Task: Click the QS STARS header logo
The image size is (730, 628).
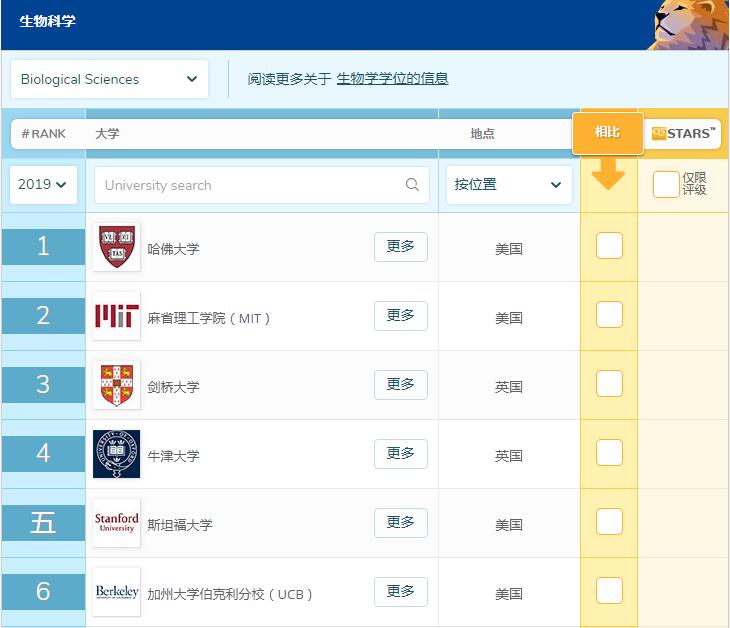Action: click(x=683, y=133)
